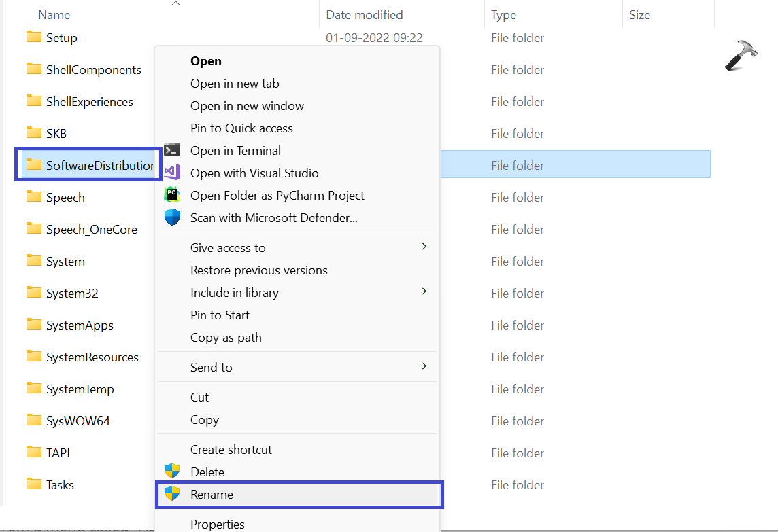This screenshot has height=532, width=778.
Task: Click the admin shield icon beside Delete
Action: pyautogui.click(x=172, y=472)
